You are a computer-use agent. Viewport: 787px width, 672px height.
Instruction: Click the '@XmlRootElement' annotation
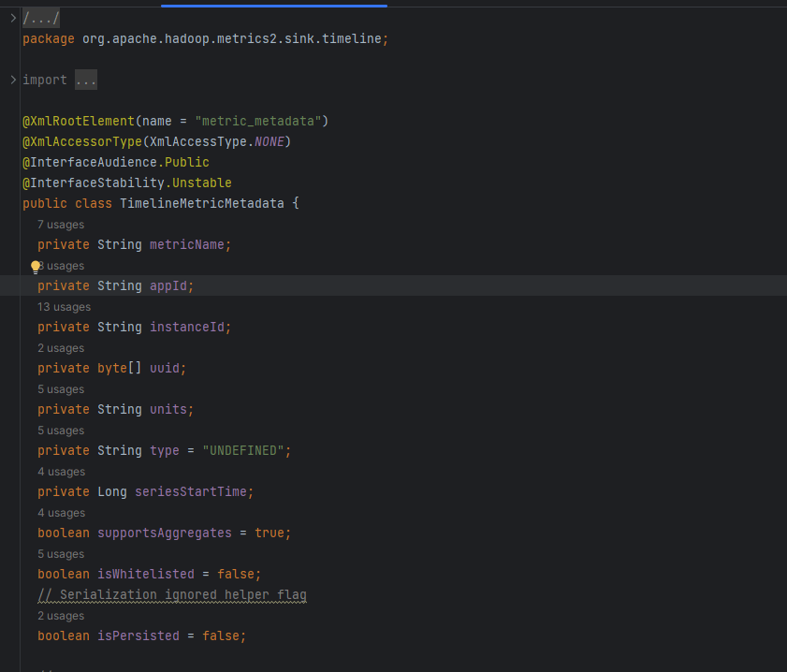(x=79, y=121)
